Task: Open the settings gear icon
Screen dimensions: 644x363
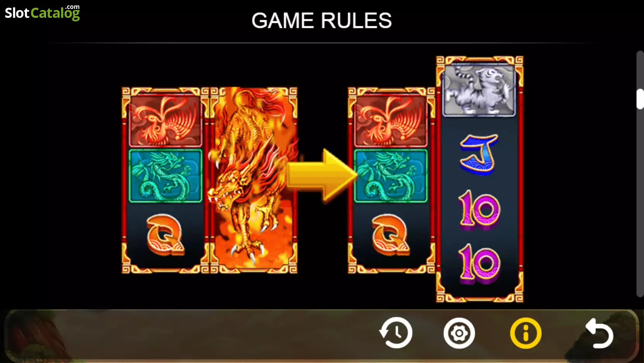Action: pos(459,333)
